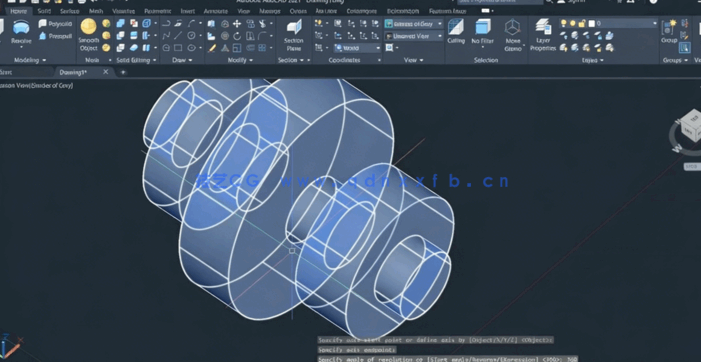Click the No Filter selection icon
This screenshot has width=701, height=362.
point(483,31)
